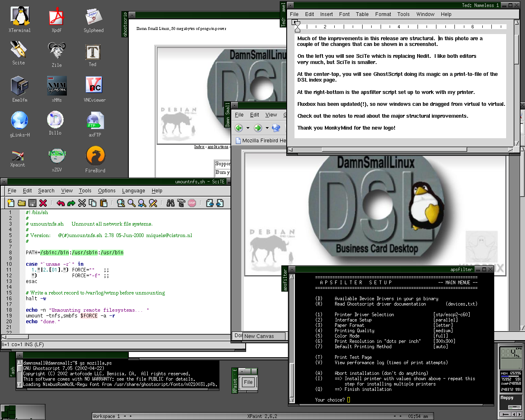Click the "Your choice?" prompt in apsfilter
This screenshot has width=525, height=420.
point(330,400)
